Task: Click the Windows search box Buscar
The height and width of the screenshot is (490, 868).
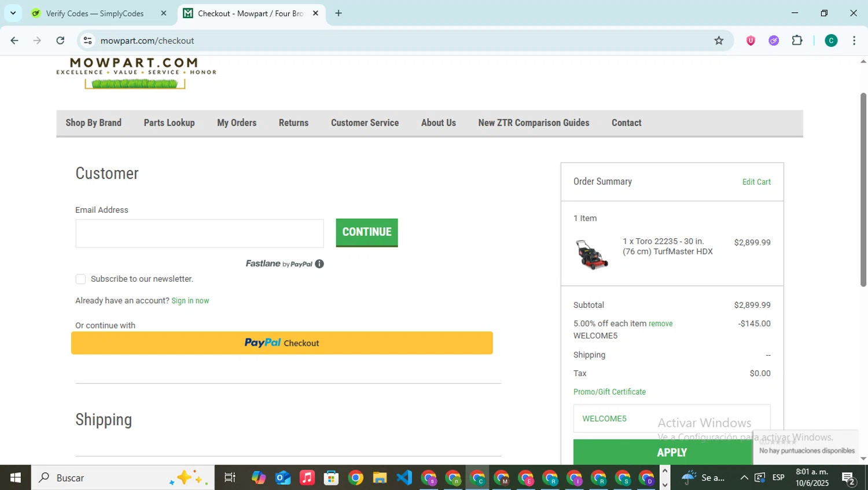Action: click(x=123, y=478)
